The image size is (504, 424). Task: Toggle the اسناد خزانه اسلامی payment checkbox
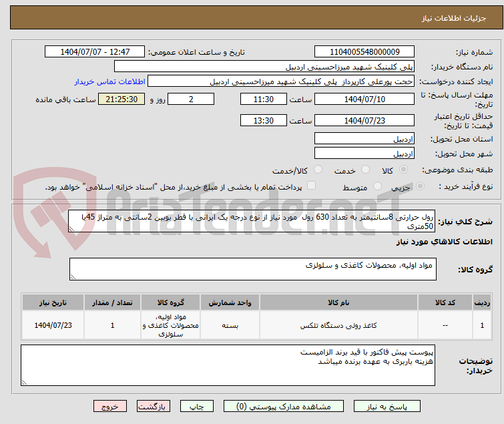point(311,186)
